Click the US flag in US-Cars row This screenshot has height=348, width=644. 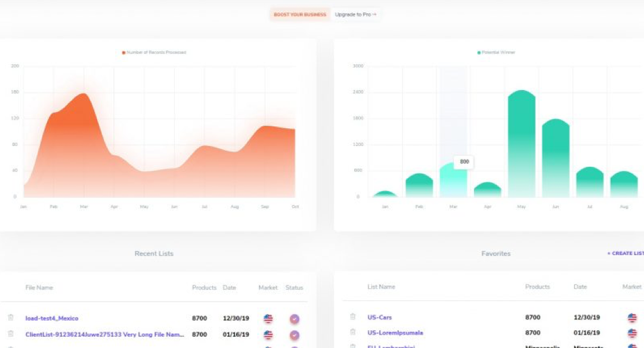632,318
